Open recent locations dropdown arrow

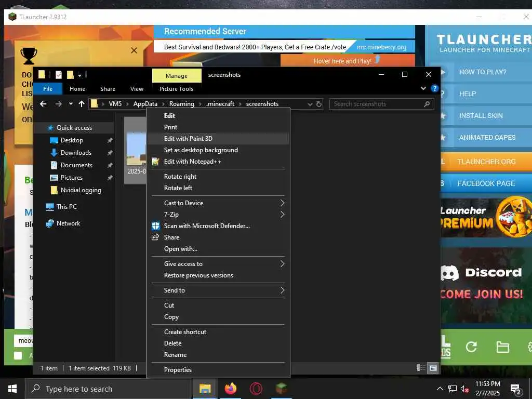[x=71, y=104]
